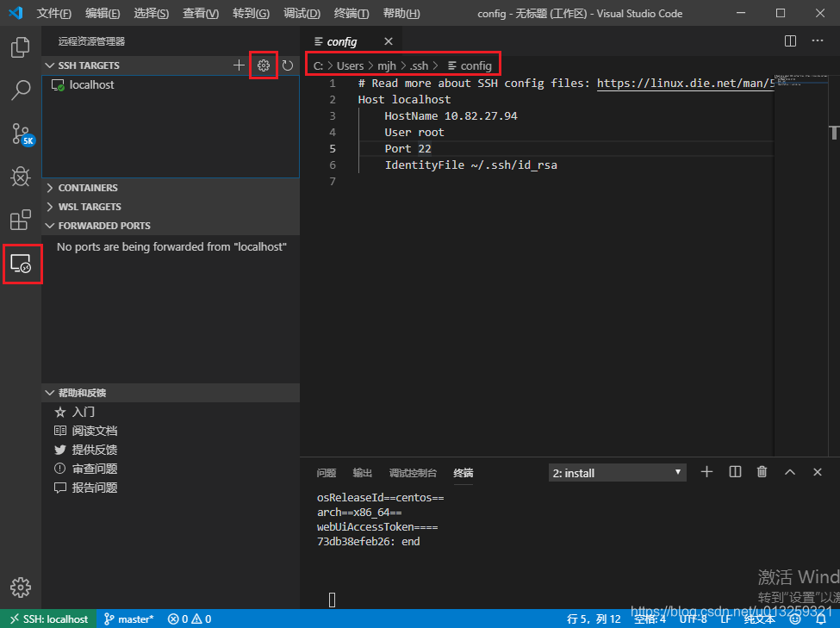This screenshot has width=840, height=628.
Task: Click the config breadcrumb segment
Action: pyautogui.click(x=470, y=65)
